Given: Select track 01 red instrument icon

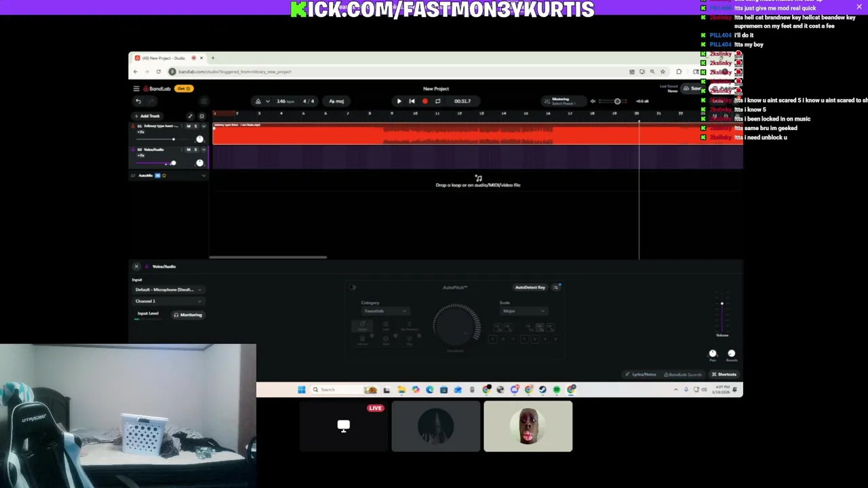Looking at the screenshot, I should click(133, 126).
